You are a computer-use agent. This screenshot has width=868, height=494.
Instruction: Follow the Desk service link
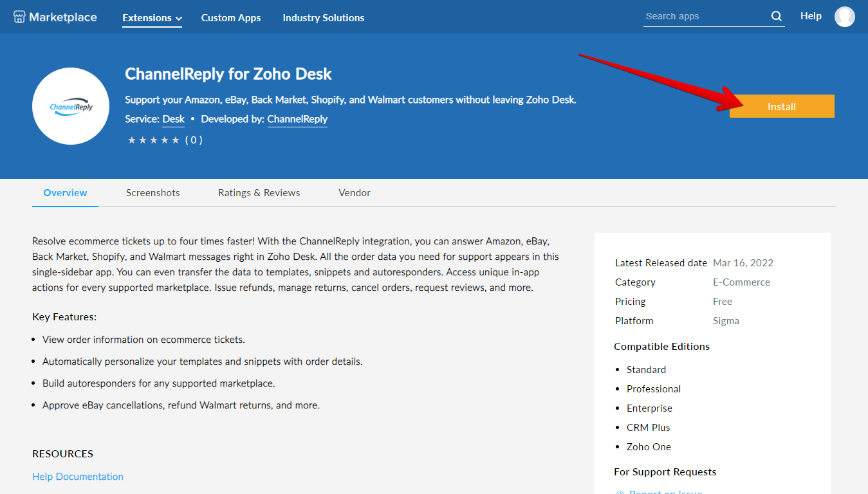173,119
